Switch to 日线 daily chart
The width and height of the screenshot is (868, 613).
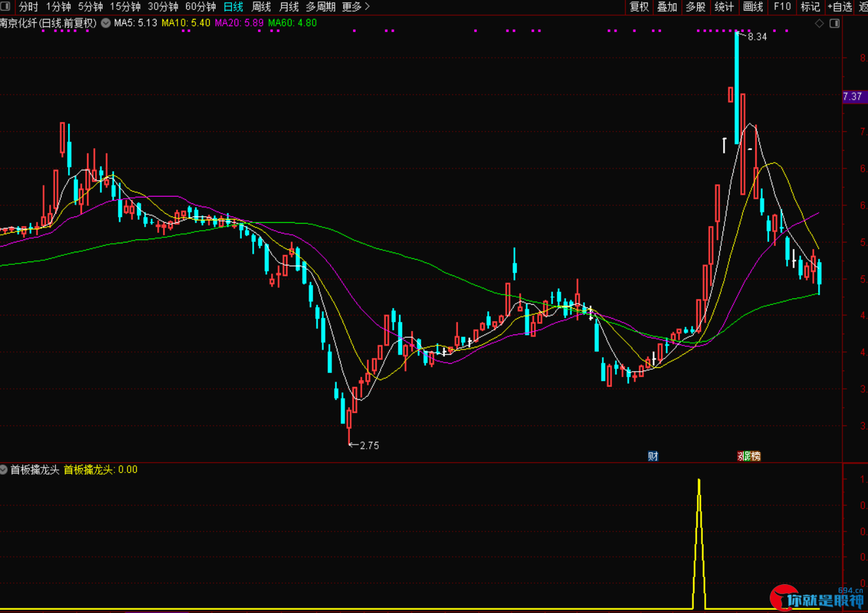[233, 7]
